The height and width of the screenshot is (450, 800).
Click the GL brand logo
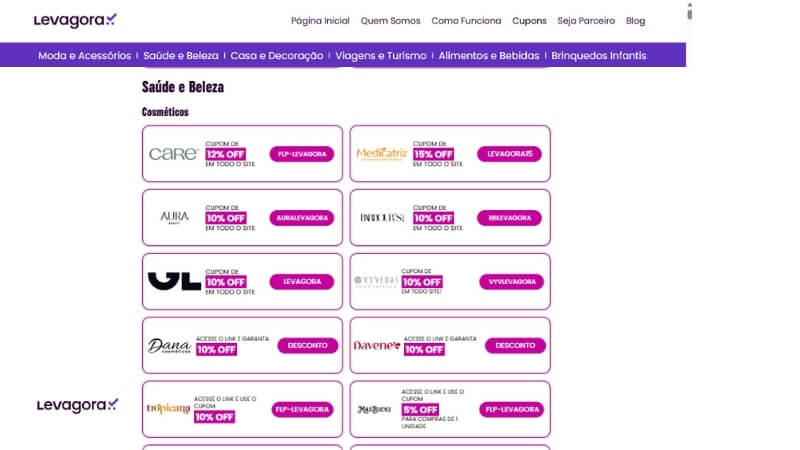[x=174, y=281]
